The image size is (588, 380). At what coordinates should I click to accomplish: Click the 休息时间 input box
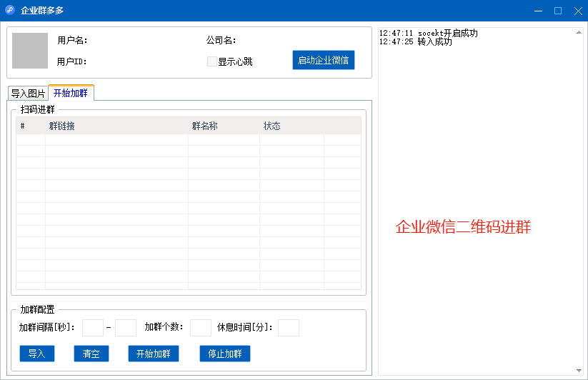[x=289, y=328]
